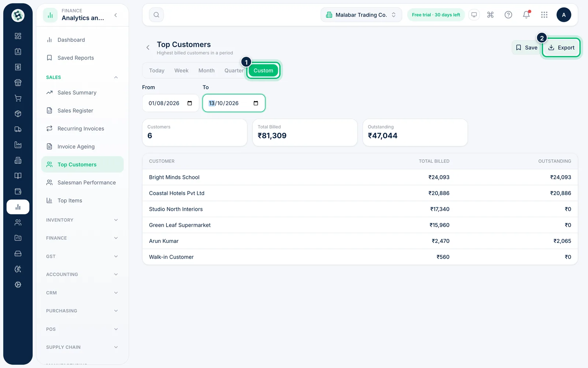The image size is (588, 368).
Task: Click the app logo in the icon rail
Action: tap(18, 15)
